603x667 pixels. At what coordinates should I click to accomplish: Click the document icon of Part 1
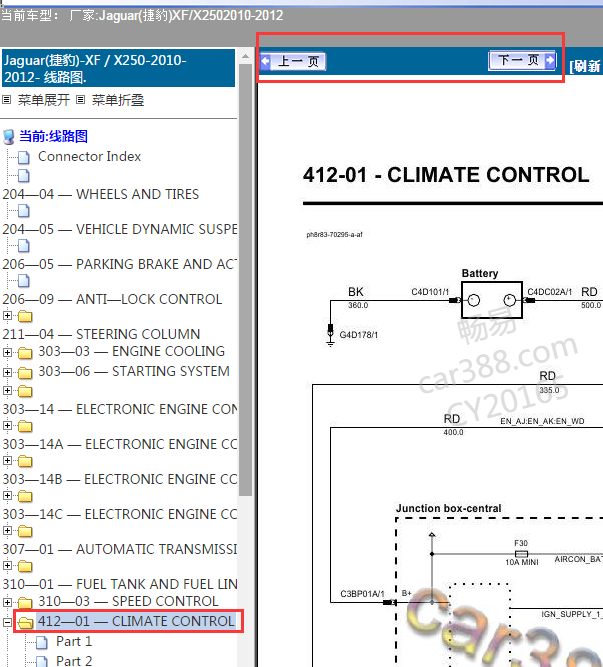pos(42,642)
